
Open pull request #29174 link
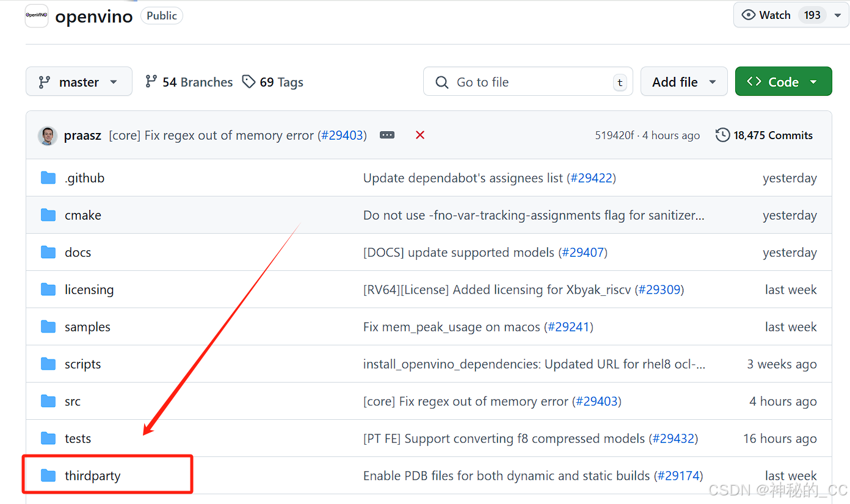[678, 476]
